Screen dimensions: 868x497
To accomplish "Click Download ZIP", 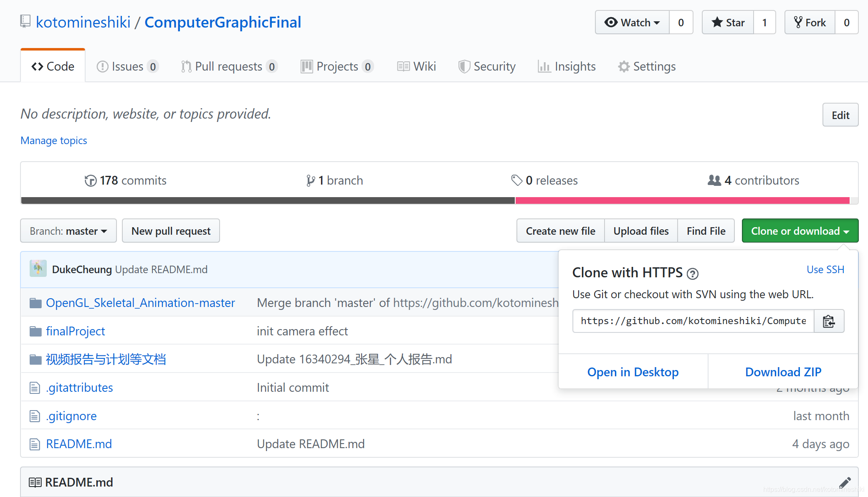I will 783,372.
